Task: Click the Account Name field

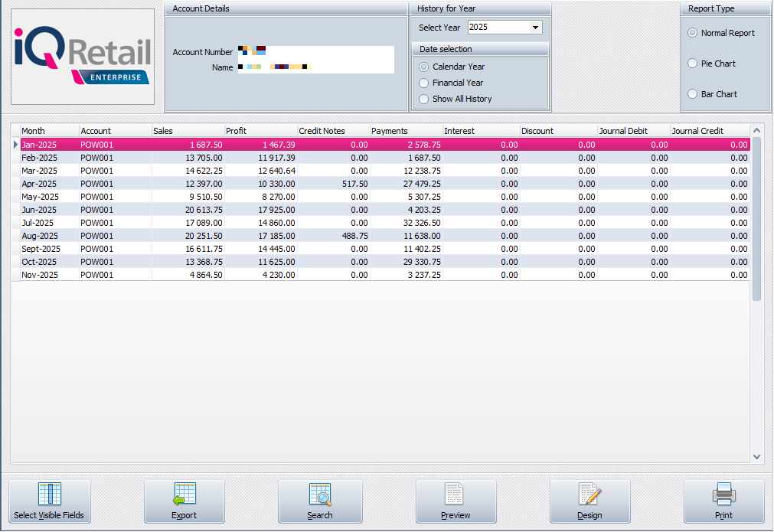Action: (x=315, y=67)
